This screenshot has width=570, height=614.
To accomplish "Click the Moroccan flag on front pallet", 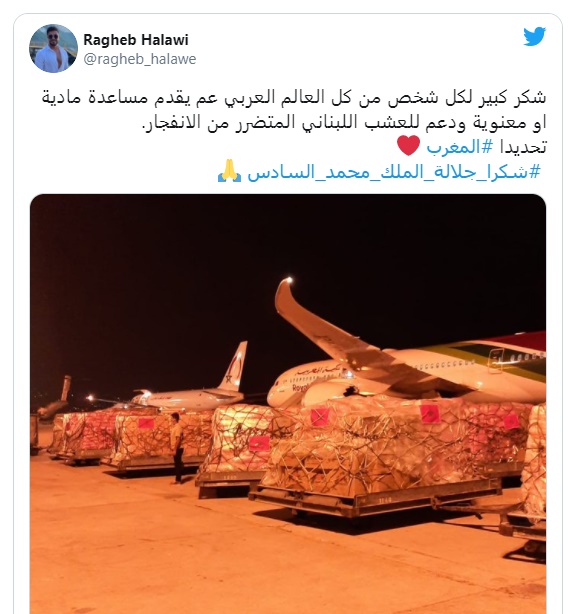I will coord(319,417).
